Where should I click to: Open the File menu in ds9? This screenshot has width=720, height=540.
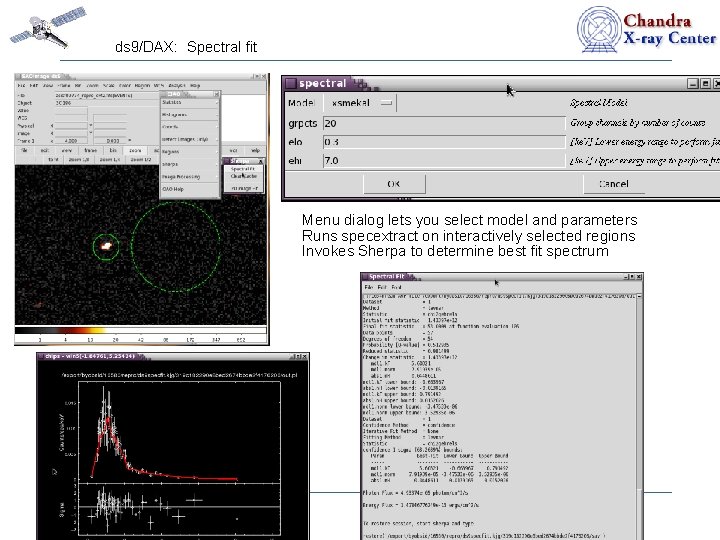click(x=22, y=85)
